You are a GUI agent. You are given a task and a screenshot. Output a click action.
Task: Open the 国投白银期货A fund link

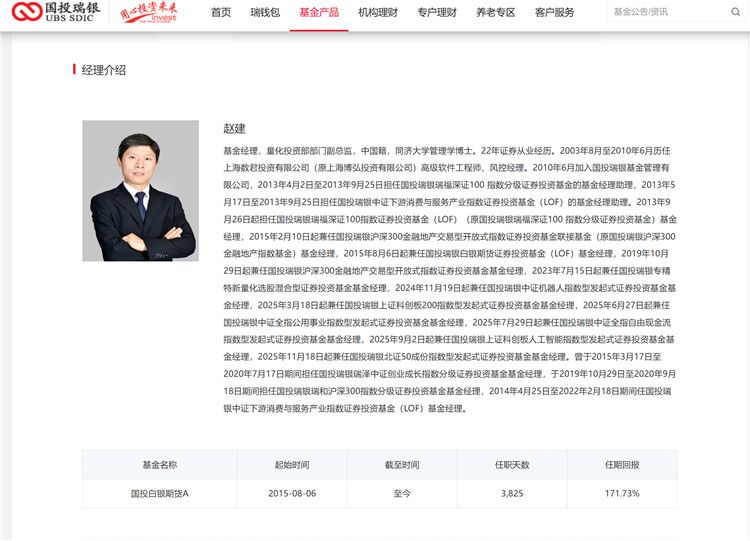point(159,493)
